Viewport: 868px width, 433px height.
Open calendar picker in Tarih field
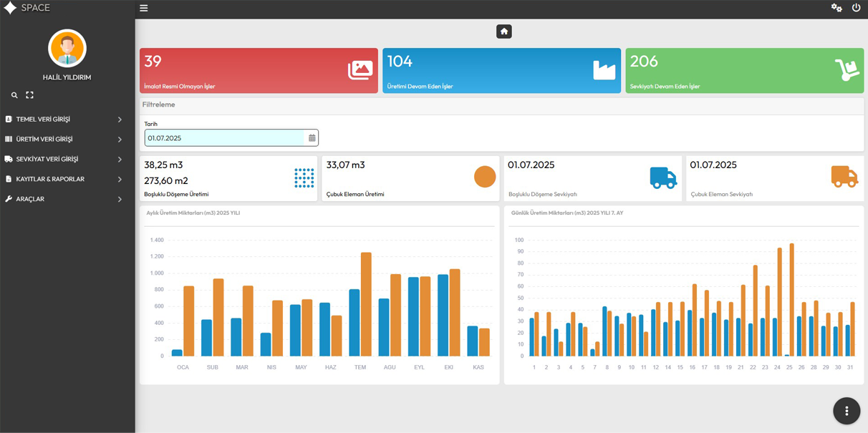point(312,138)
